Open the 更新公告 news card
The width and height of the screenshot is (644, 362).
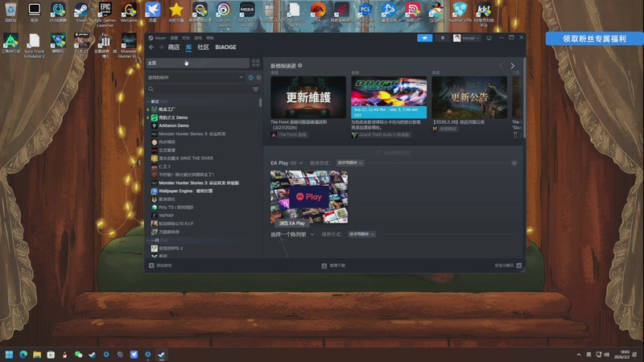point(469,97)
